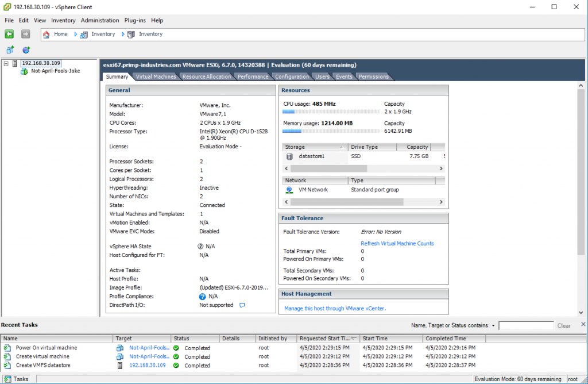This screenshot has height=384, width=588.
Task: Click the DirectPath I/O speech bubble icon
Action: point(242,305)
